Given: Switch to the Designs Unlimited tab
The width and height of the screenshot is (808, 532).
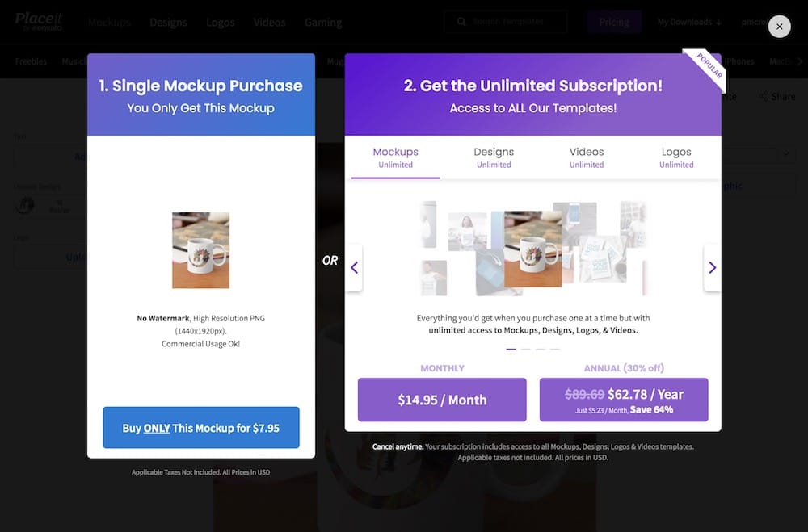Looking at the screenshot, I should click(494, 157).
